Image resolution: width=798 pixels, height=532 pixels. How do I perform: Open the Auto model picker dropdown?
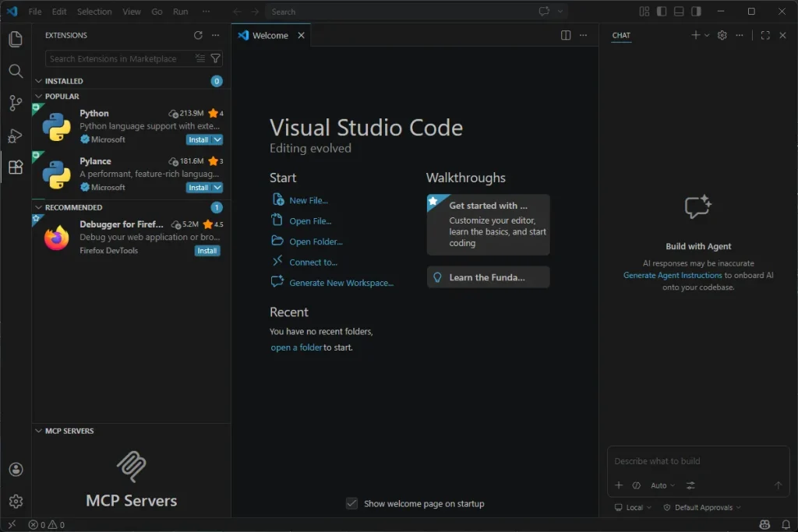tap(662, 485)
